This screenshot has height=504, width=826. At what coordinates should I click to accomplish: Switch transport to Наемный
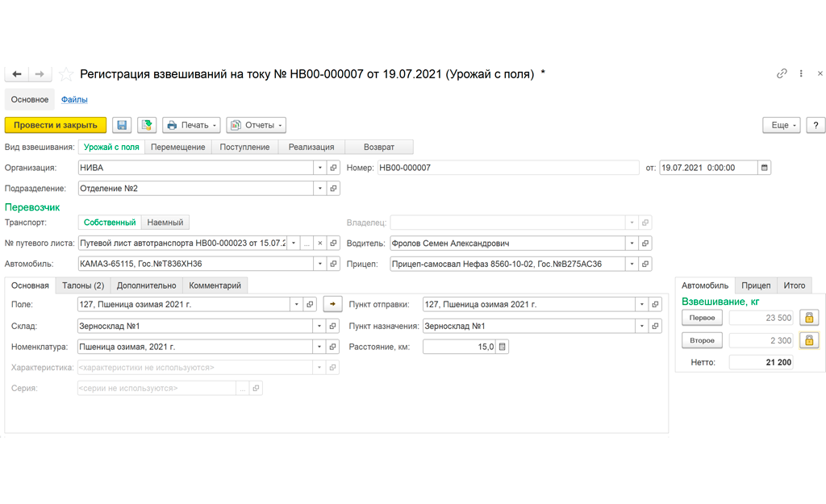165,223
